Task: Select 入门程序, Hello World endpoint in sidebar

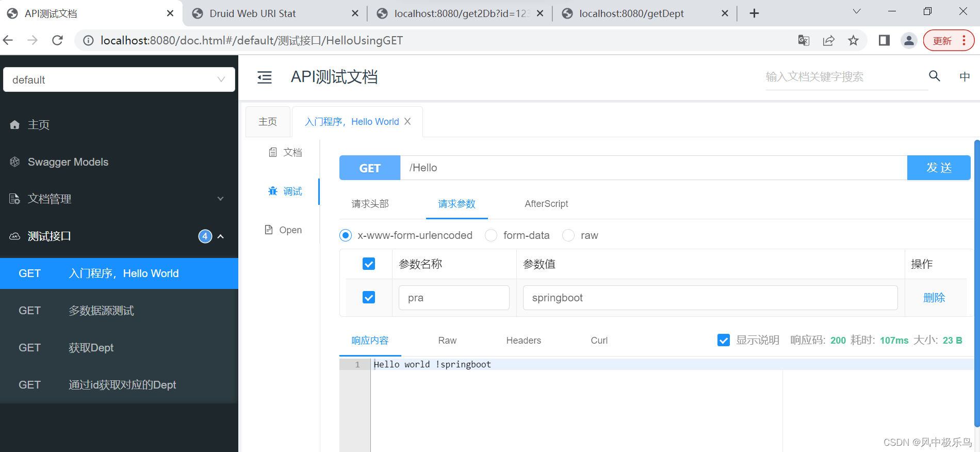Action: click(119, 273)
